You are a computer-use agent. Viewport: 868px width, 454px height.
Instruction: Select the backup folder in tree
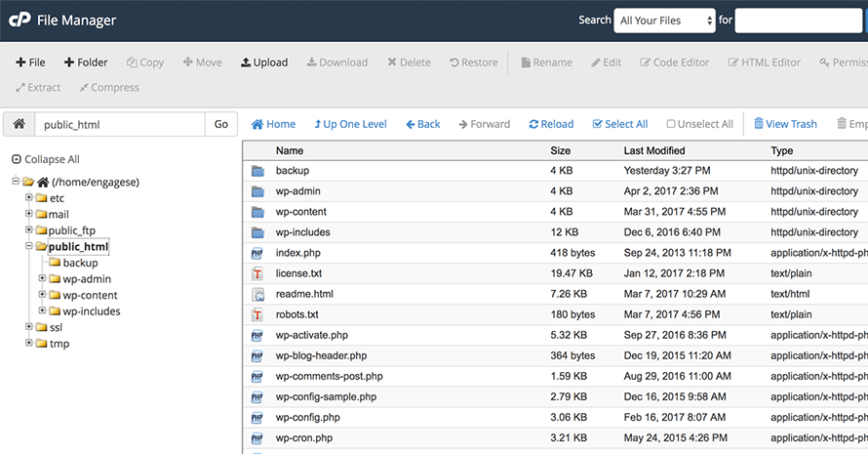point(80,263)
